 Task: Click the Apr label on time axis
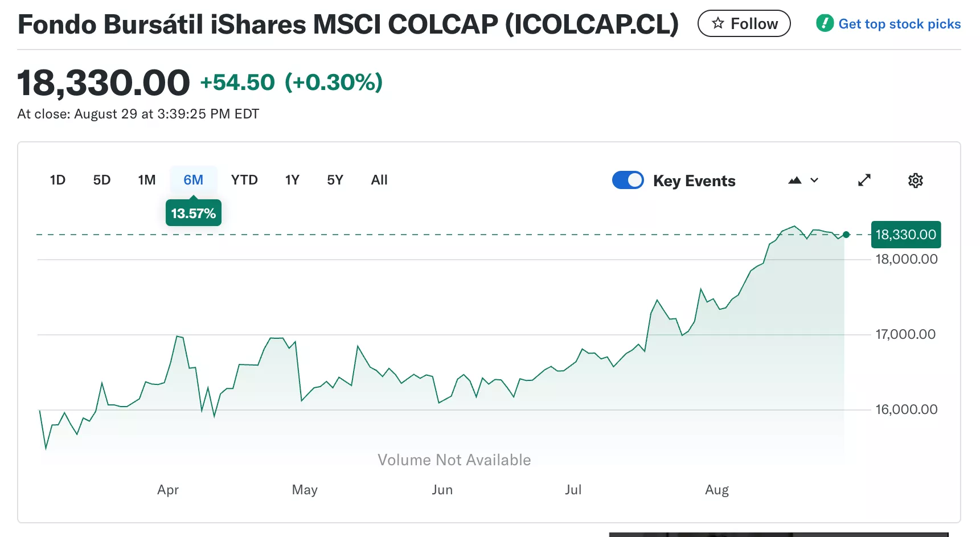[x=168, y=490]
